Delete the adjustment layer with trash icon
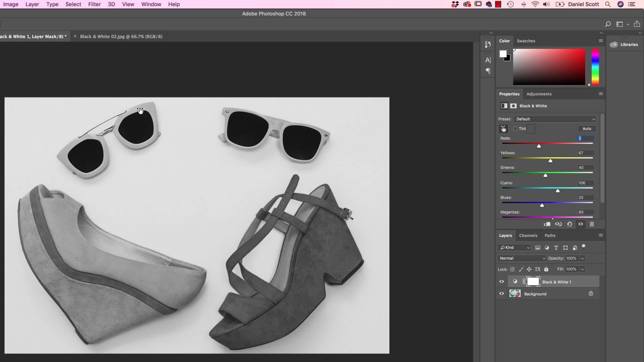 pos(592,224)
